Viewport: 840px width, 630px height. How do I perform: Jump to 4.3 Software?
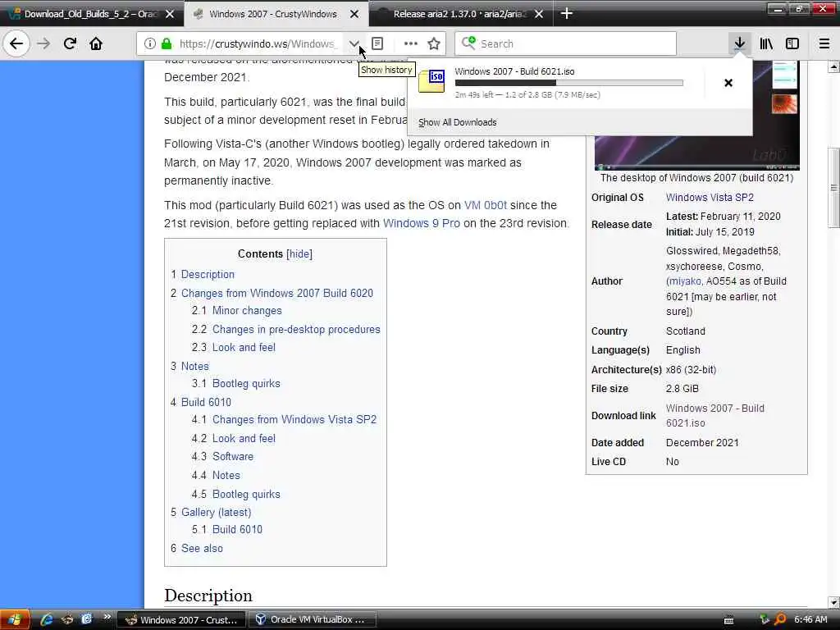[x=232, y=456]
